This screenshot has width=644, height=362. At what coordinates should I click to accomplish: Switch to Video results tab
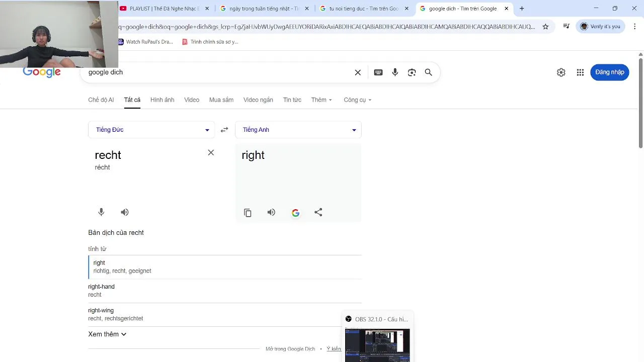tap(192, 100)
